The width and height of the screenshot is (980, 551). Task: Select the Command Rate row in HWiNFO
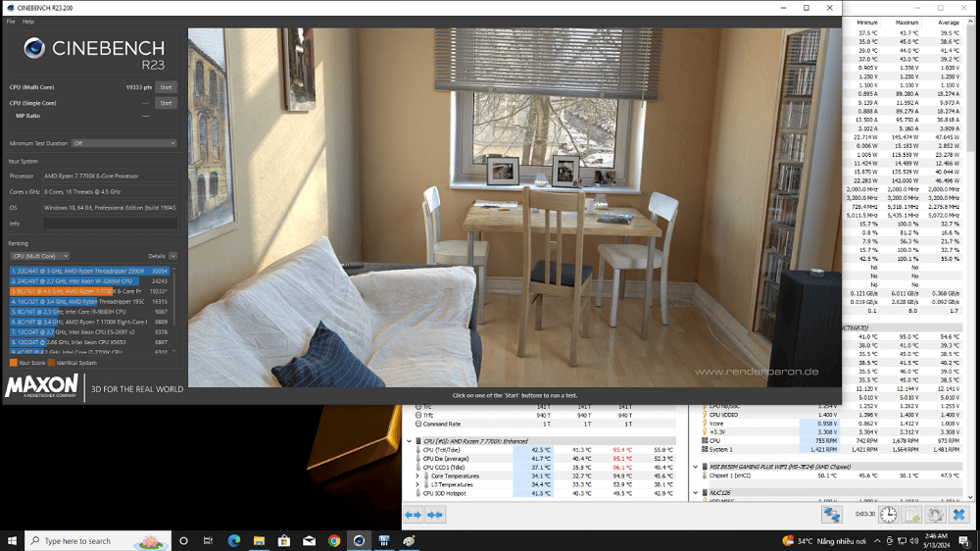[545, 425]
